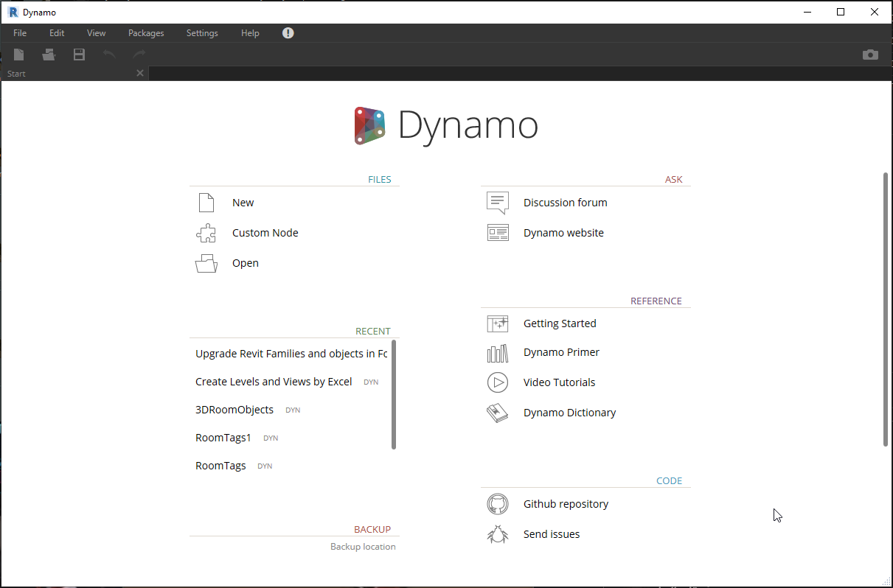
Task: Create a new file using the toolbar icon
Action: pyautogui.click(x=18, y=55)
